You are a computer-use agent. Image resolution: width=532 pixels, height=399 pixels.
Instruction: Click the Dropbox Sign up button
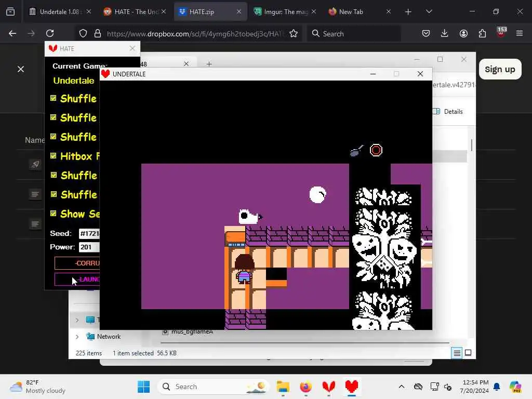[x=500, y=69]
